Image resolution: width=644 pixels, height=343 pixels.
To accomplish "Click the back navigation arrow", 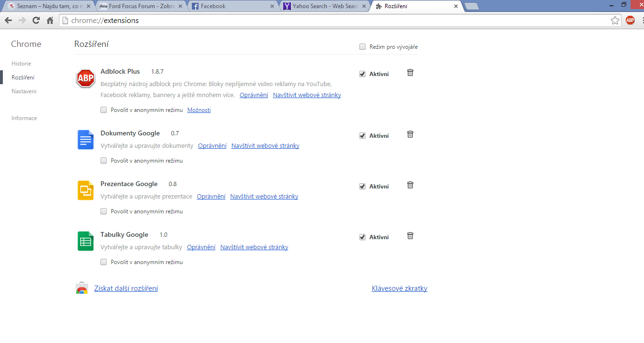I will pyautogui.click(x=8, y=20).
